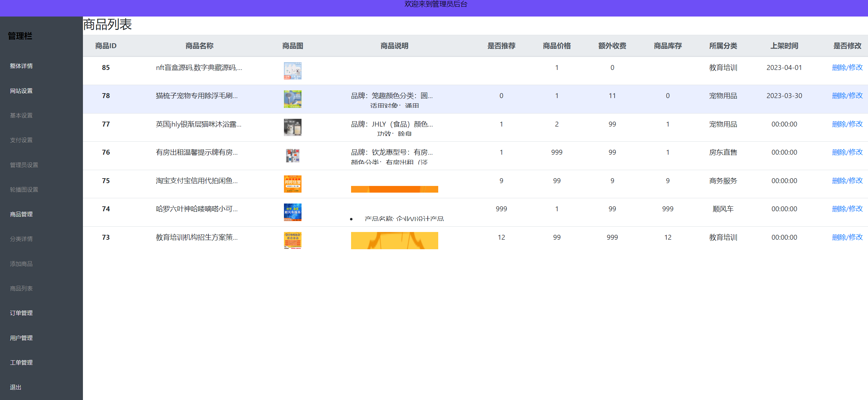Open 用户管理 user management
Image resolution: width=868 pixels, height=400 pixels.
(x=21, y=338)
